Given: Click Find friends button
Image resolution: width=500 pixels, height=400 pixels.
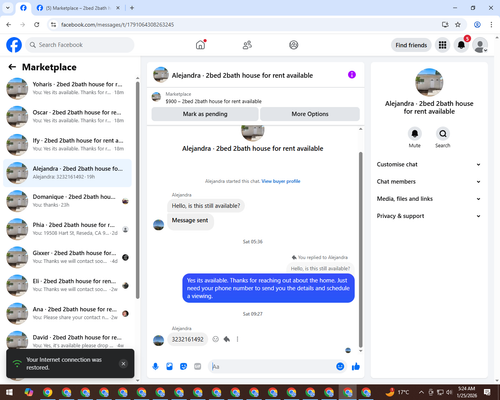Looking at the screenshot, I should tap(411, 45).
